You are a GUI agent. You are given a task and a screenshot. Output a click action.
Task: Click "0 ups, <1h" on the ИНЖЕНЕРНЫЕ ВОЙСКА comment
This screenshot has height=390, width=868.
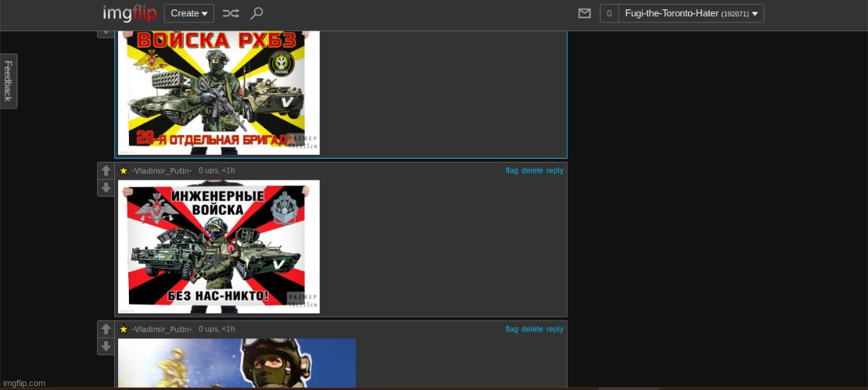[x=217, y=170]
